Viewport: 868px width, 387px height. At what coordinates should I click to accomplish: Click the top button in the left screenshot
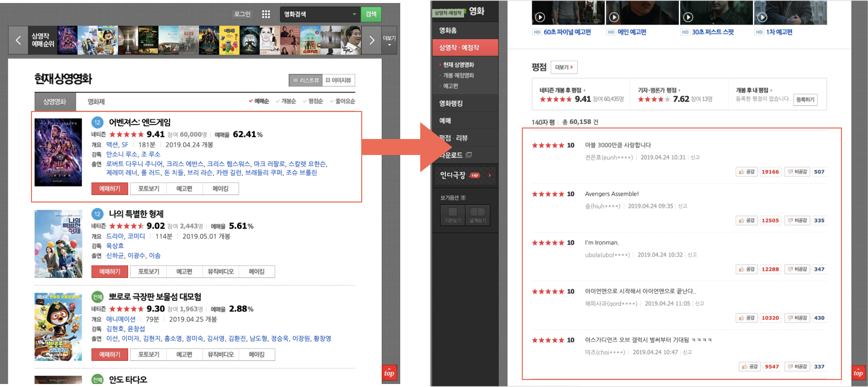[389, 372]
